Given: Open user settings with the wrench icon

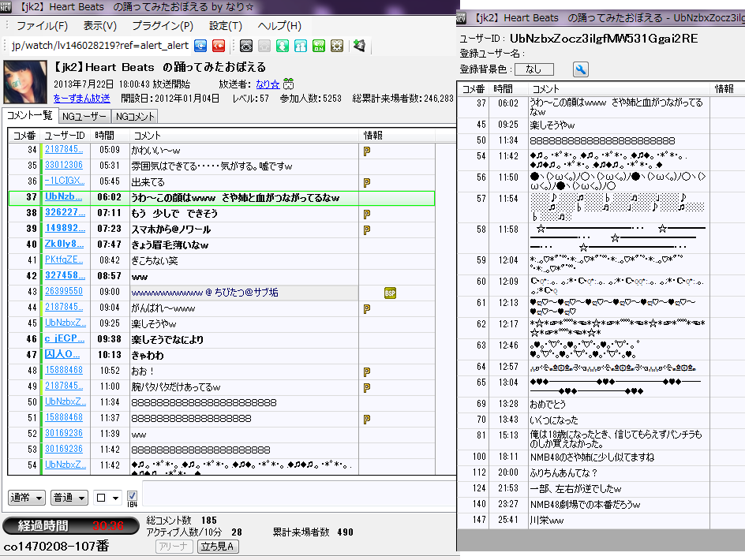Looking at the screenshot, I should [580, 69].
